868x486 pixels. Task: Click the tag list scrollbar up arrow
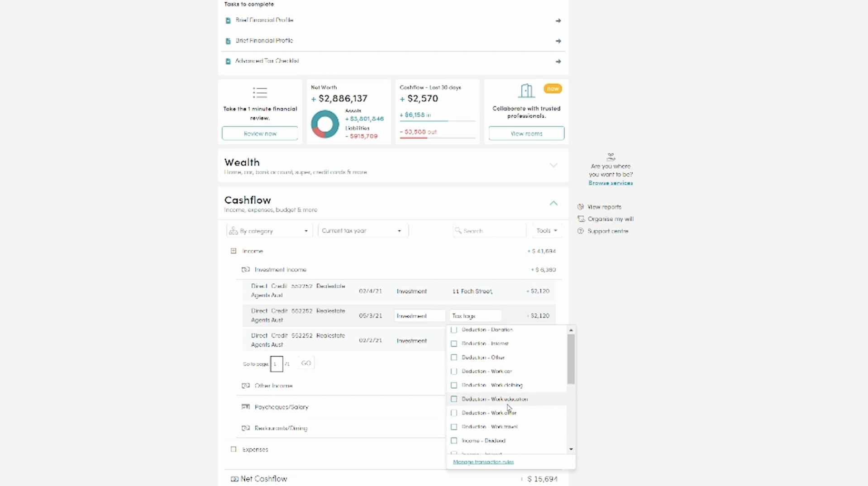571,330
